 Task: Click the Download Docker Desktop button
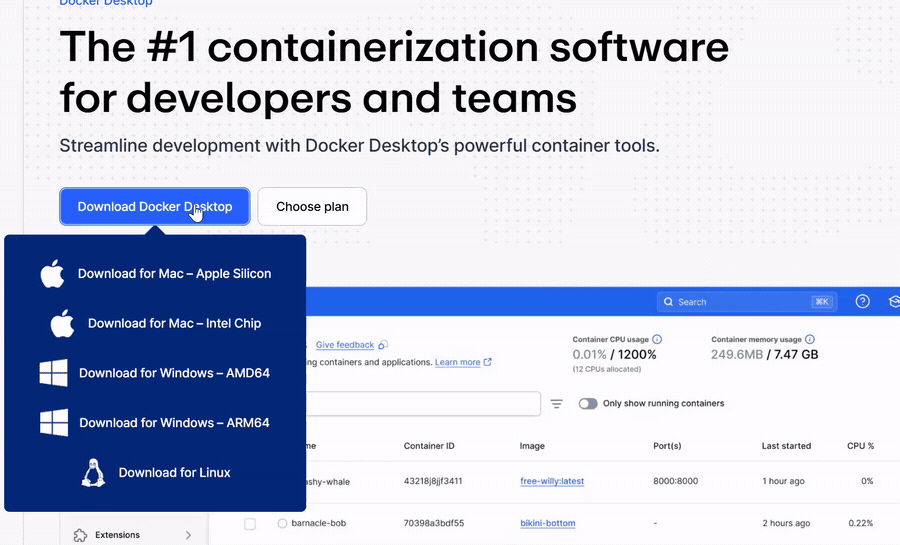point(154,207)
